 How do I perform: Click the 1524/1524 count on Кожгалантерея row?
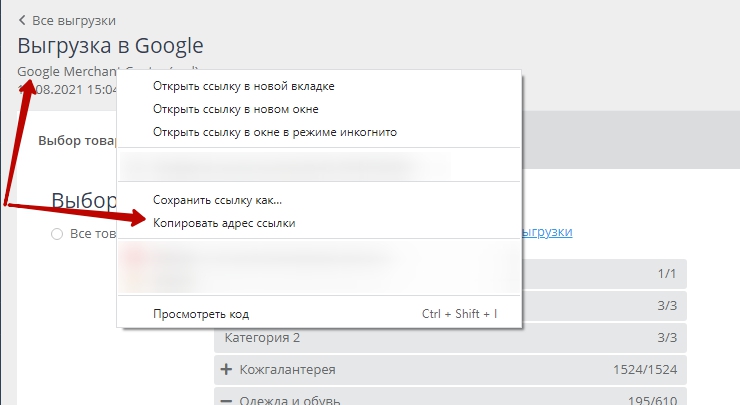(x=645, y=370)
